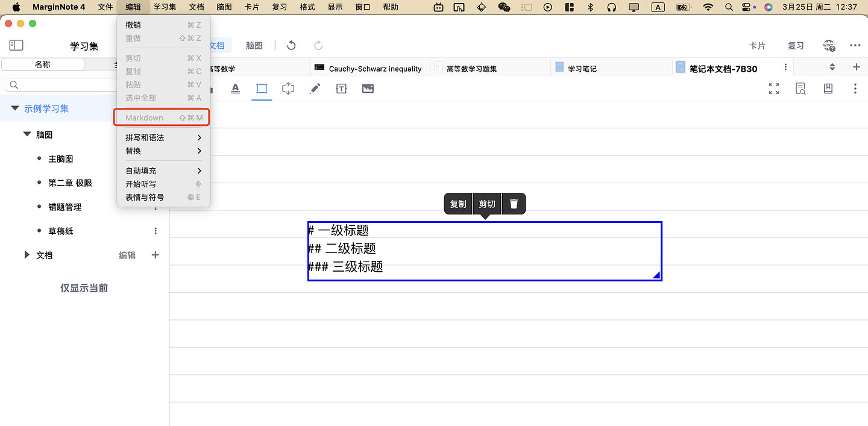The width and height of the screenshot is (868, 426).
Task: Click the 卡片 button at top right
Action: click(757, 45)
